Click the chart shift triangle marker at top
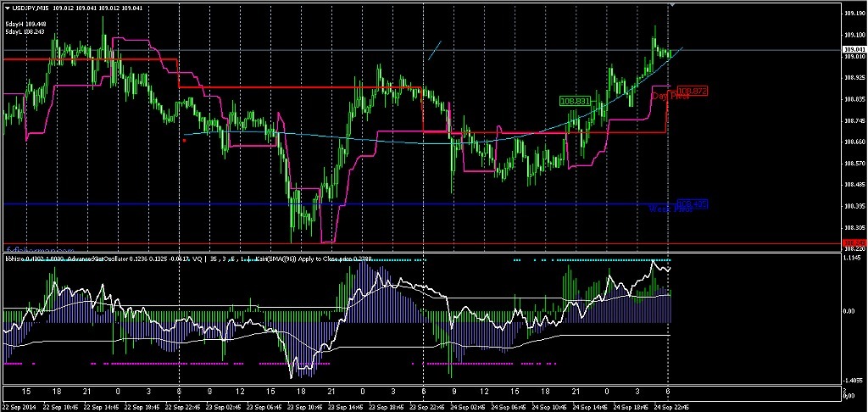868x412 pixels. click(x=672, y=4)
